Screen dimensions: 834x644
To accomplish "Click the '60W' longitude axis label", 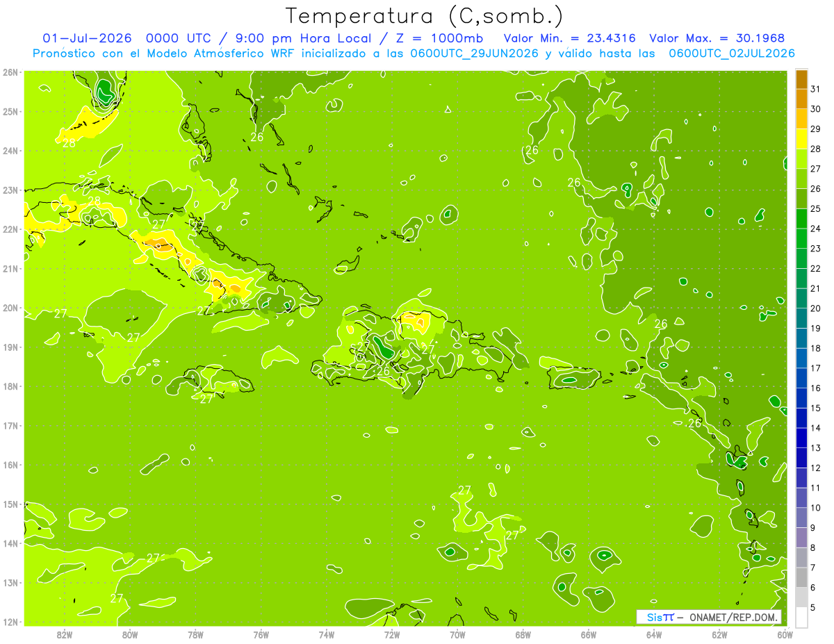I will click(785, 634).
